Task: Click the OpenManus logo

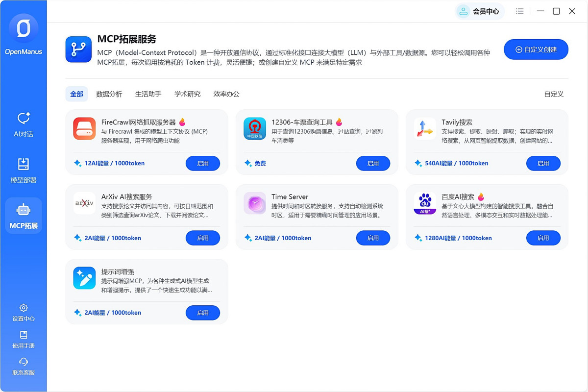Action: 24,29
